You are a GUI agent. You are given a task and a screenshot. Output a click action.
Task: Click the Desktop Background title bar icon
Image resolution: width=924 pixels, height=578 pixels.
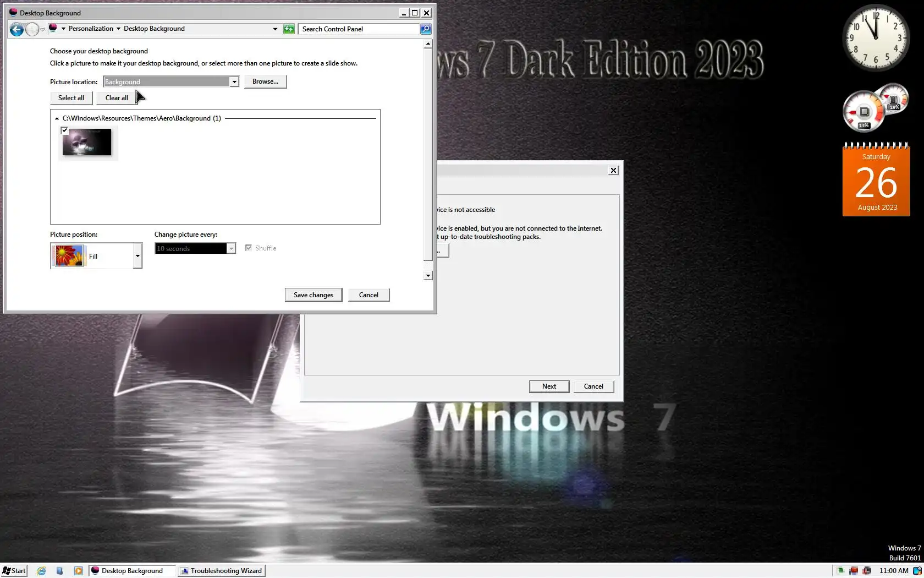[13, 12]
